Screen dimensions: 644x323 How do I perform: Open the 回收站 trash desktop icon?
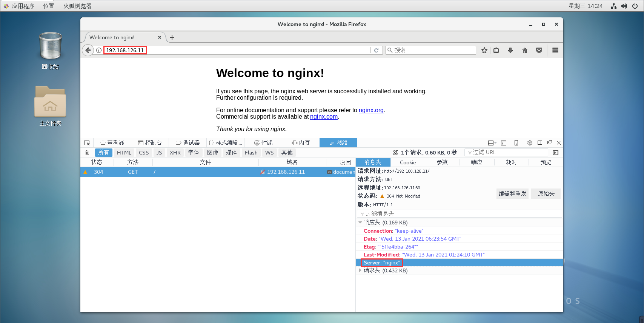(50, 51)
